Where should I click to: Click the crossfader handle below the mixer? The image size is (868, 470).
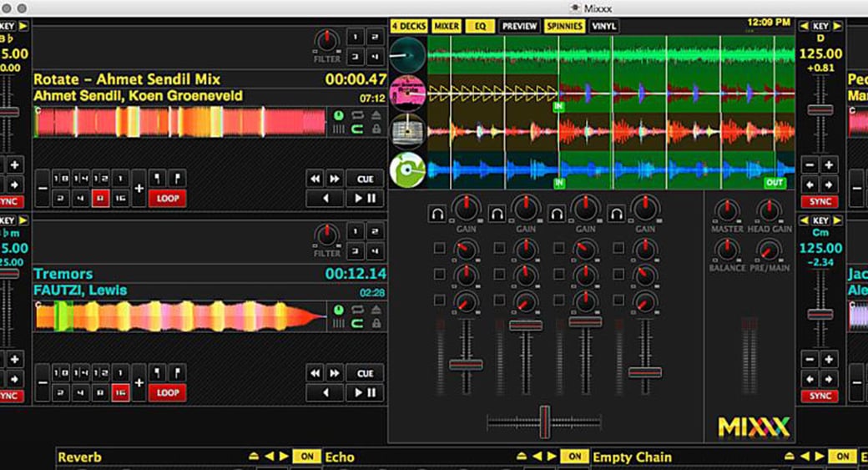(544, 421)
